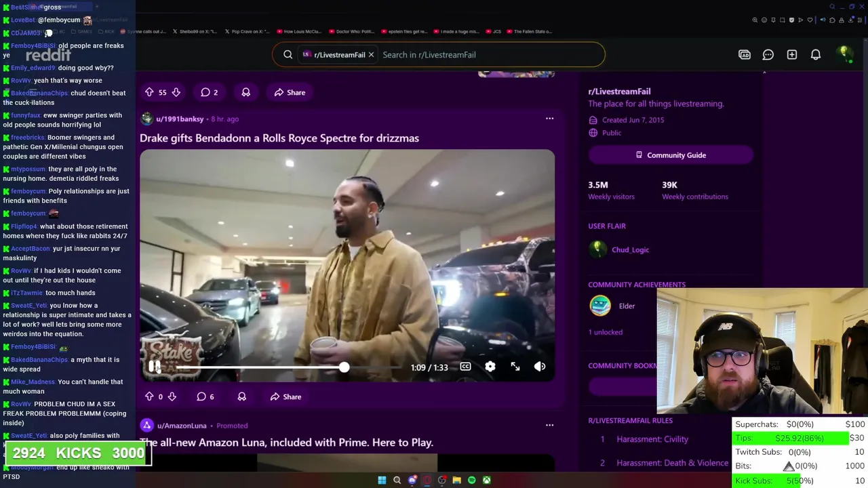Open OBS Studio from taskbar

click(442, 480)
